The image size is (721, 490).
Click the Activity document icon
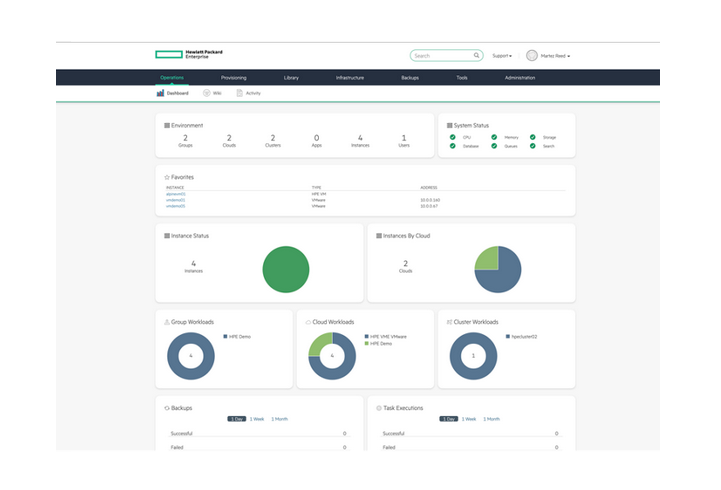click(240, 93)
